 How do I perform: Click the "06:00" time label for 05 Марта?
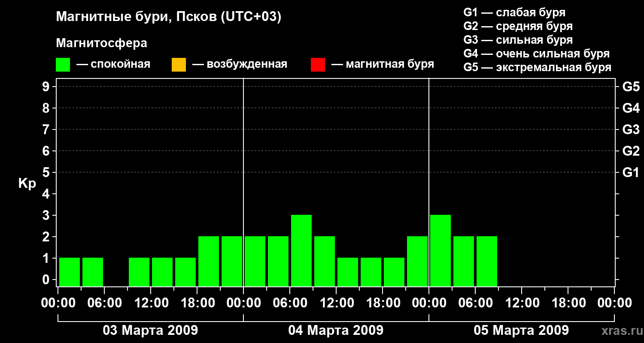click(x=475, y=303)
